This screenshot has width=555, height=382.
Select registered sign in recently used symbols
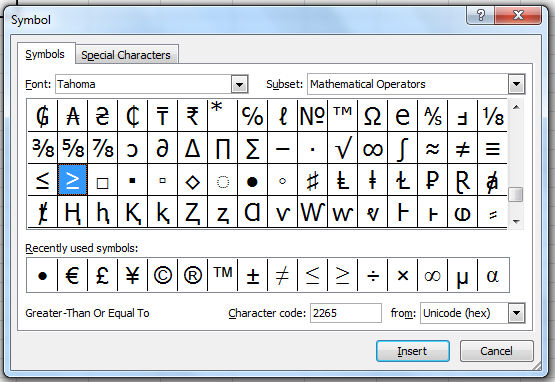coord(193,275)
